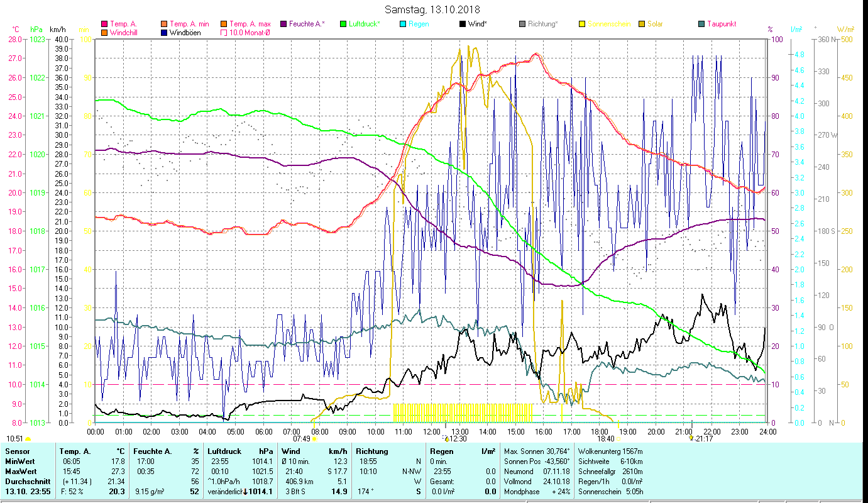Click the sunrise time 07:49 label
This screenshot has height=503, width=868.
[x=302, y=439]
